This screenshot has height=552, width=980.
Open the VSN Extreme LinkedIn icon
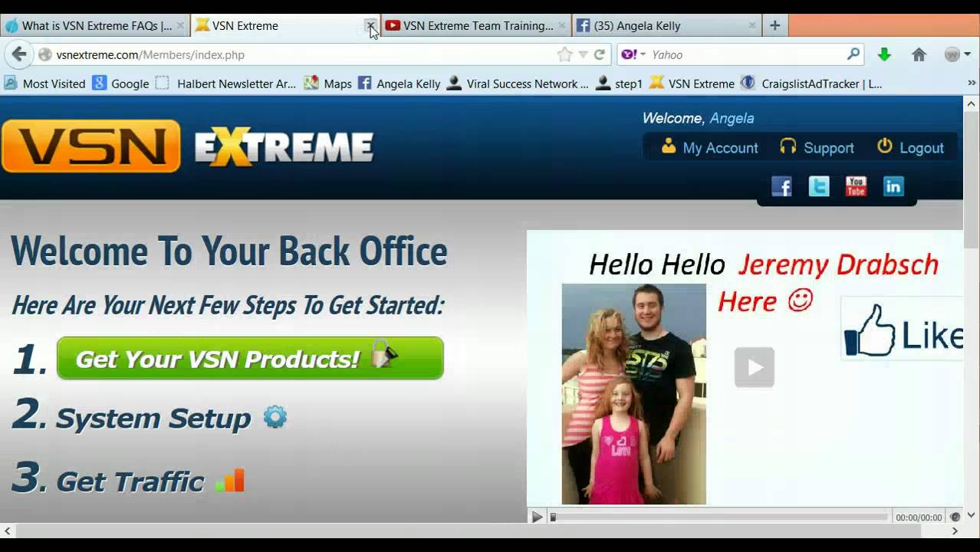click(893, 186)
